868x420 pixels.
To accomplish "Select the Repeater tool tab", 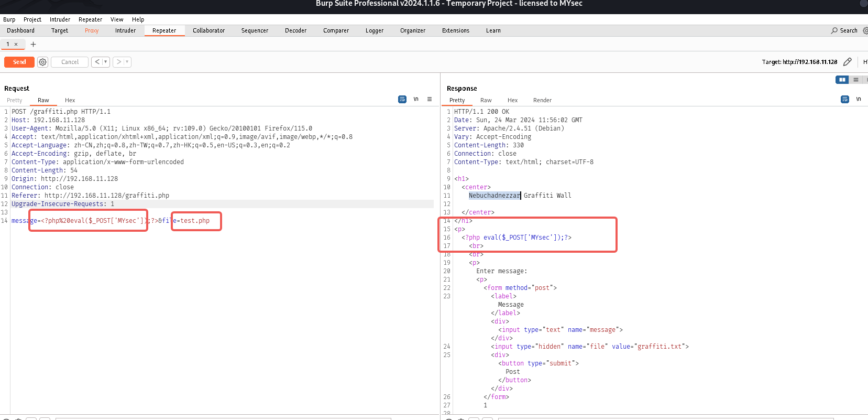I will click(x=164, y=30).
